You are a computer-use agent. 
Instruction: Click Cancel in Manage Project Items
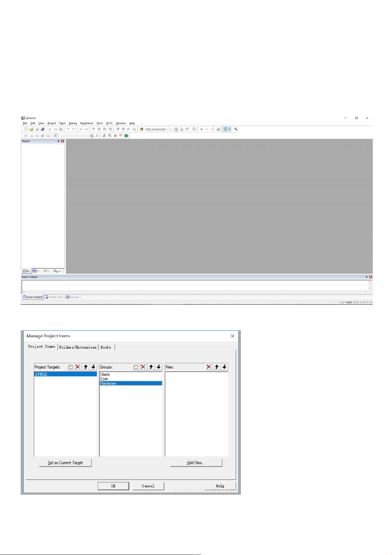tap(148, 486)
